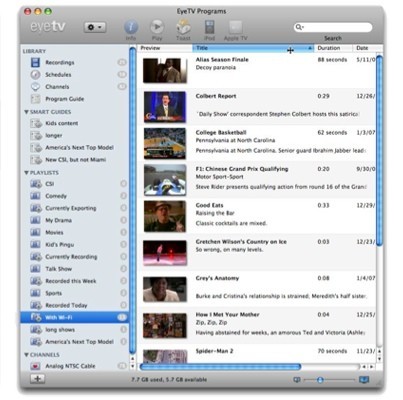Select New CSI, but not Miami guide
This screenshot has width=403, height=400.
75,160
